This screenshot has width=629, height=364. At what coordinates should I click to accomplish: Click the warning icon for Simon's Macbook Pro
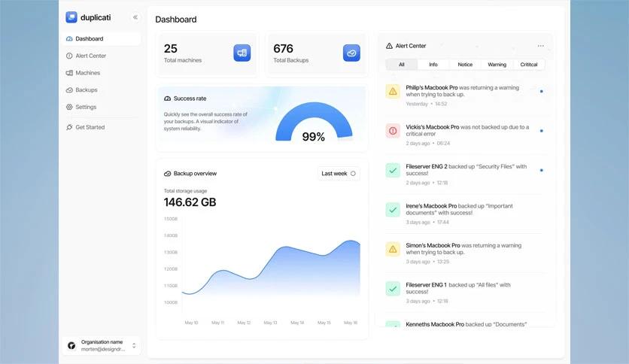pyautogui.click(x=393, y=249)
